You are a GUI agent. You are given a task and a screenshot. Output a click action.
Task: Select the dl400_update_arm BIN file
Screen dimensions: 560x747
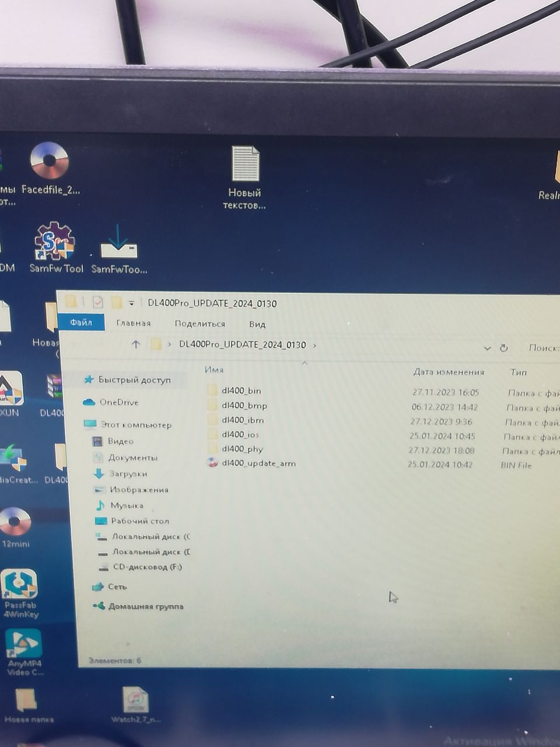pos(251,463)
